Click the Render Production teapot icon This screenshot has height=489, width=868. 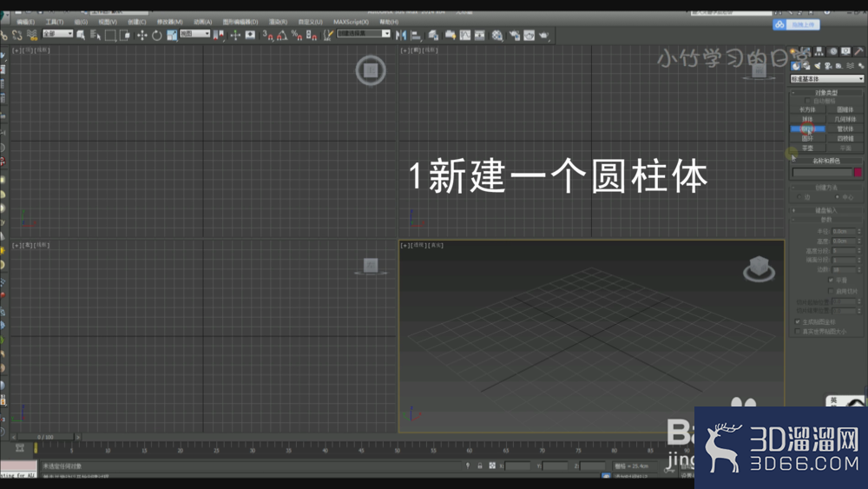coord(543,36)
